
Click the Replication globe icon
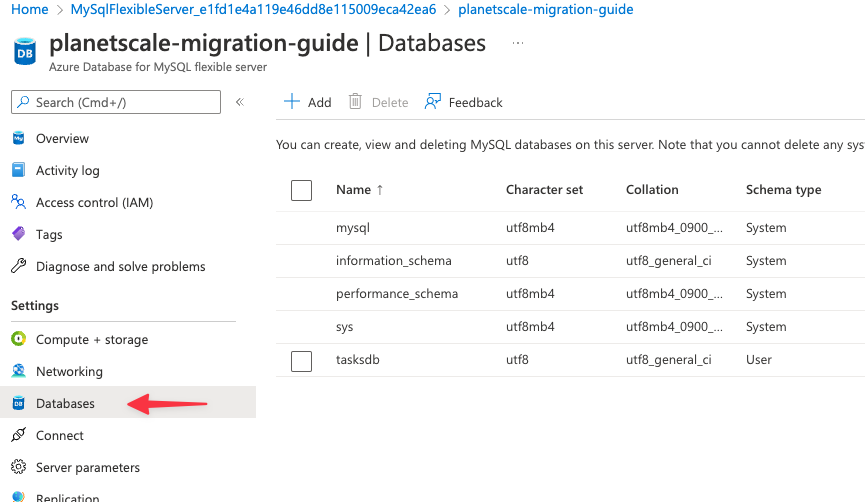click(x=18, y=496)
